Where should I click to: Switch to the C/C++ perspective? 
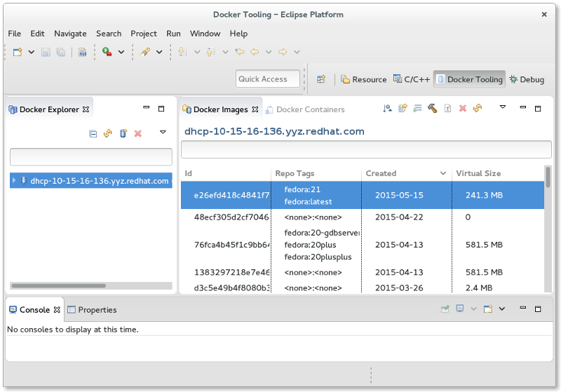412,79
